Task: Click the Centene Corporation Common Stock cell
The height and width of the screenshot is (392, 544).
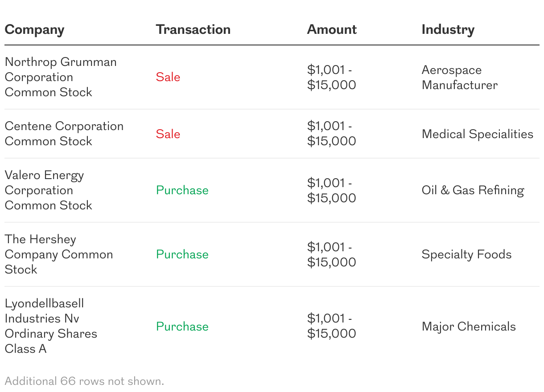Action: [64, 134]
